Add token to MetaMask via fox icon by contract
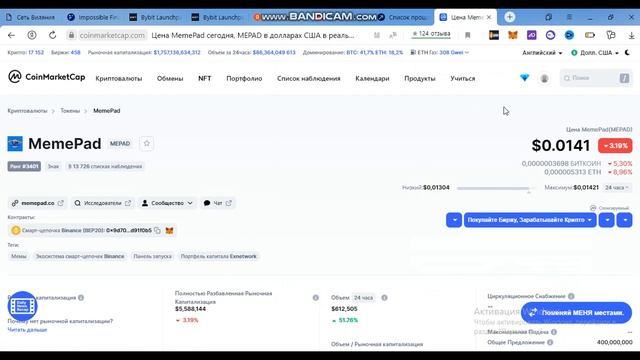640x360 pixels. tap(169, 231)
